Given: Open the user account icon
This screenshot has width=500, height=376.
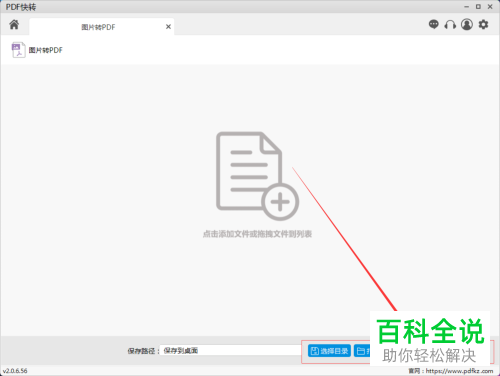Looking at the screenshot, I should click(x=467, y=24).
